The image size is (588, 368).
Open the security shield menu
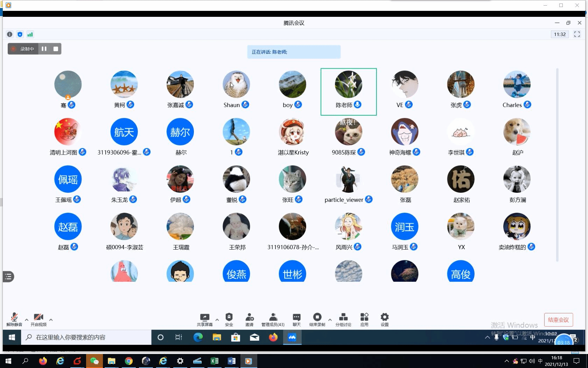(x=229, y=319)
